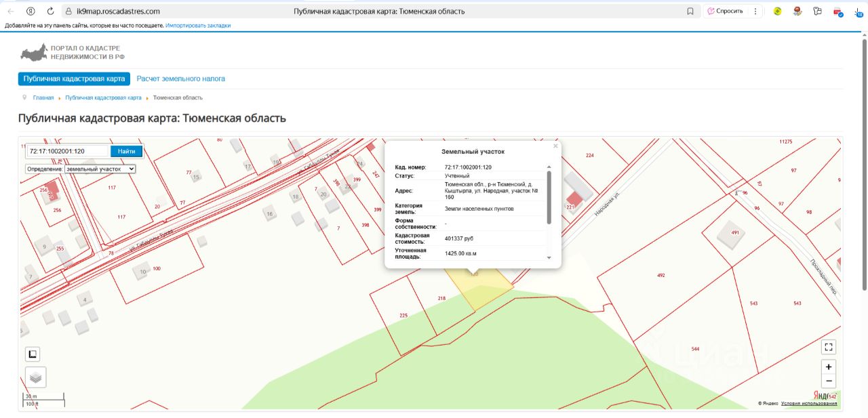The image size is (868, 418).
Task: Click the map ruler measurement tool
Action: click(x=33, y=354)
